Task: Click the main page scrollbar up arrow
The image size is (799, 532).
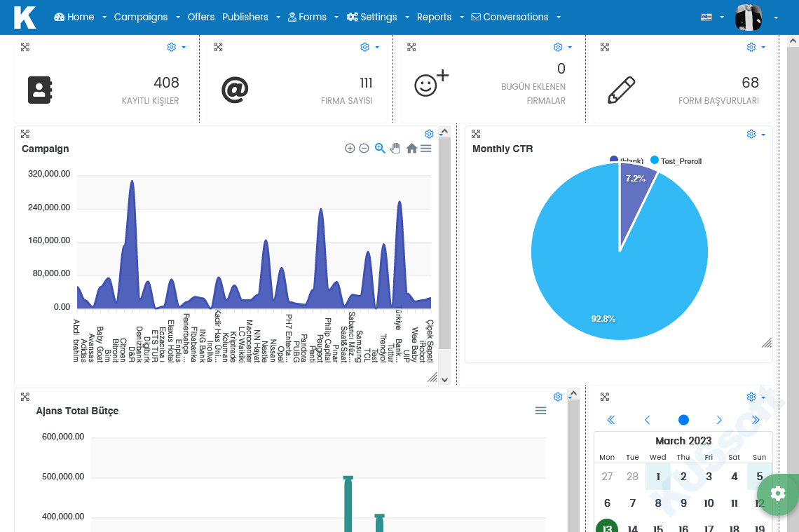Action: [x=793, y=41]
